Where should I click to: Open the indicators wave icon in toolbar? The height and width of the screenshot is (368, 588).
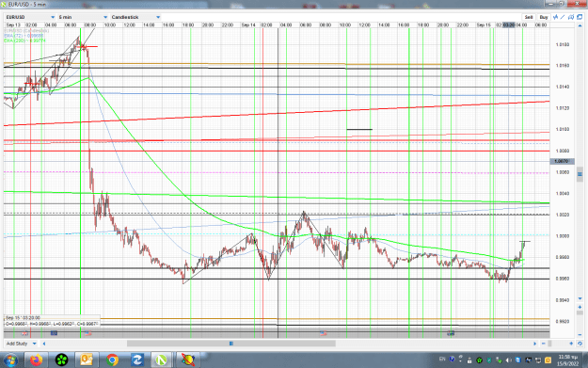[555, 17]
